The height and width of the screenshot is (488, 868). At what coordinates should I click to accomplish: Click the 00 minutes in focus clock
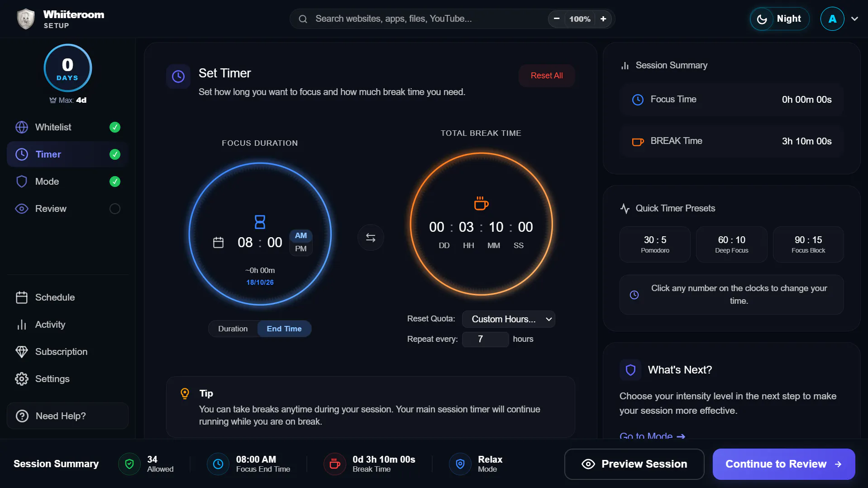pos(275,243)
